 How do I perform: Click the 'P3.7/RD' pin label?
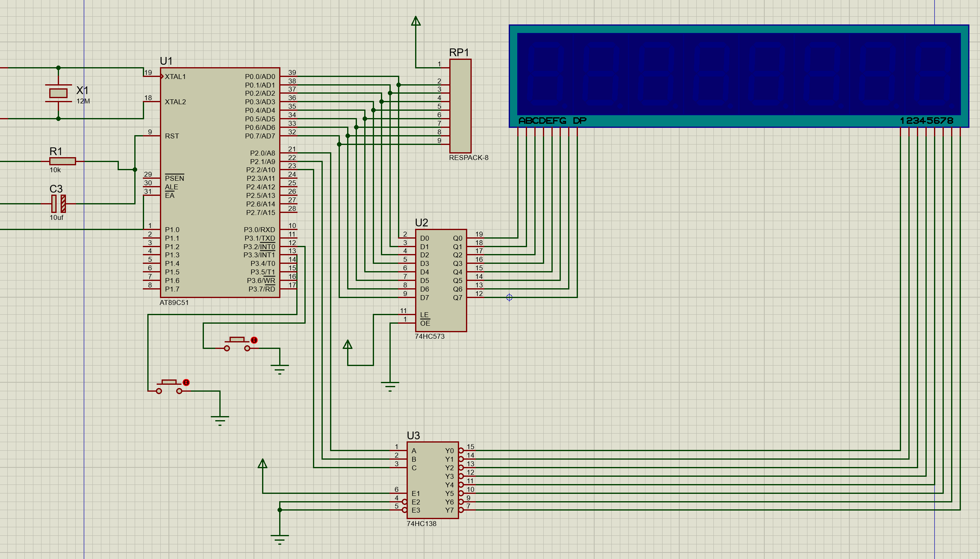[x=262, y=289]
